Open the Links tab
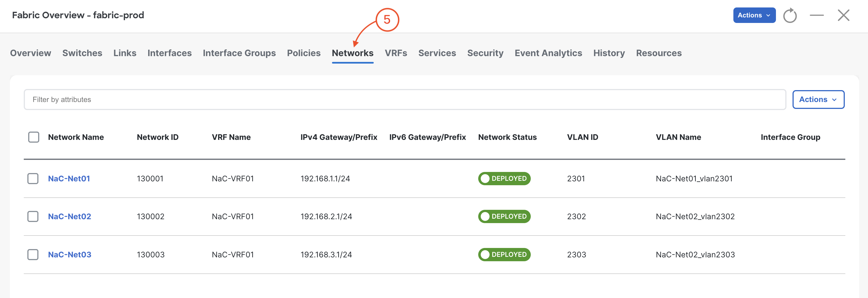 [125, 53]
